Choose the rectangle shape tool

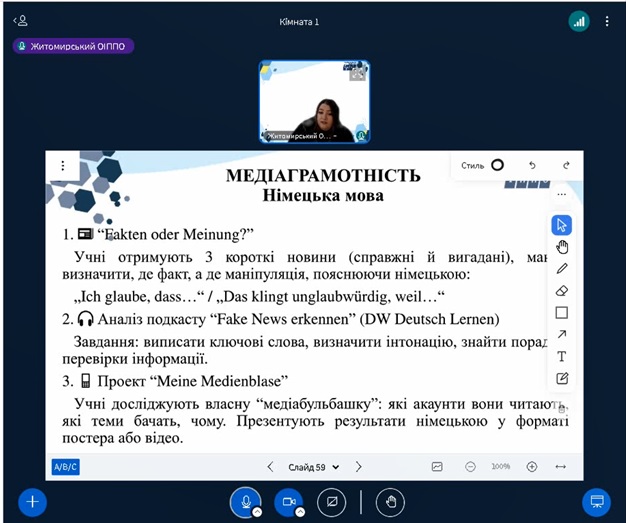(561, 313)
